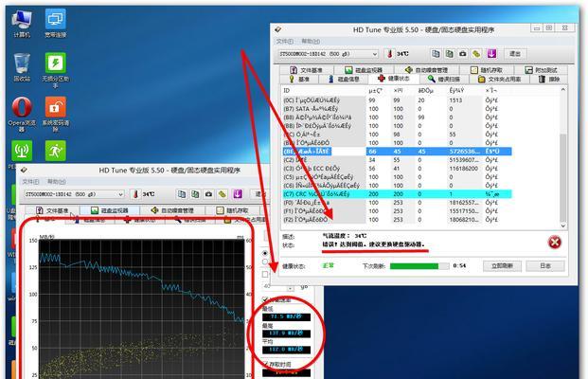Image resolution: width=588 pixels, height=379 pixels.
Task: Switch to 自动噪音管理 tab in health window
Action: coord(426,70)
